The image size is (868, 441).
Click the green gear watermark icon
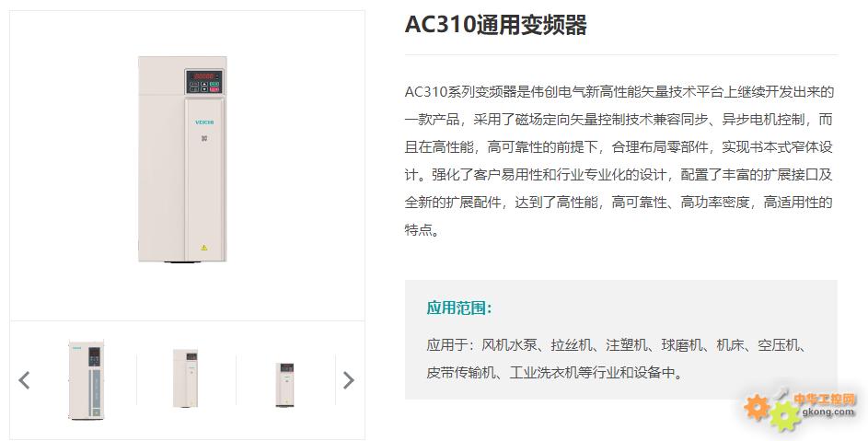coord(785,417)
